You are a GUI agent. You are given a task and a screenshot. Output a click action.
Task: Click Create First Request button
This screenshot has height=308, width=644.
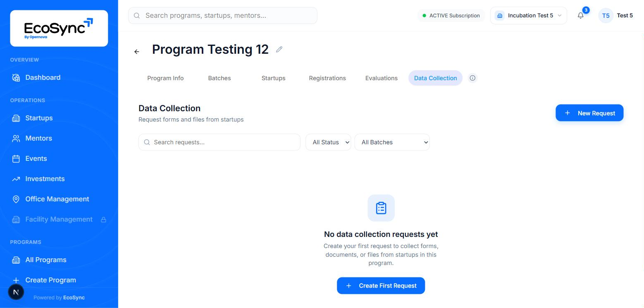pyautogui.click(x=381, y=286)
